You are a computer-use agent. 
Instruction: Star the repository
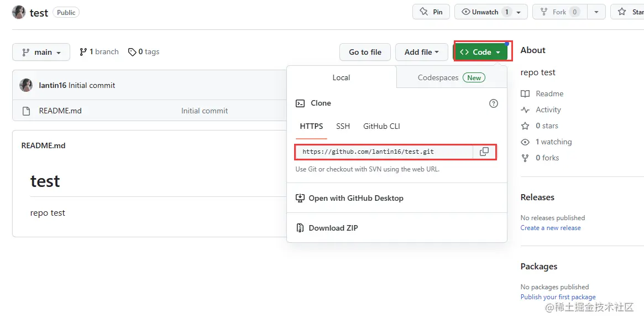pos(627,12)
